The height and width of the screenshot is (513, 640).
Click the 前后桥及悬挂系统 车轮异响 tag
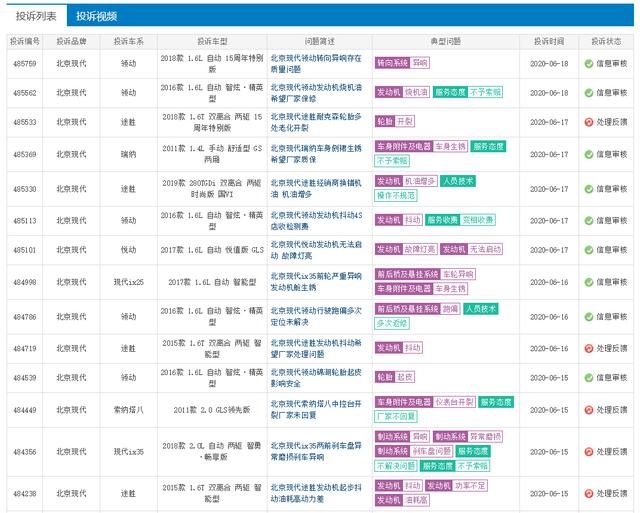(x=425, y=274)
